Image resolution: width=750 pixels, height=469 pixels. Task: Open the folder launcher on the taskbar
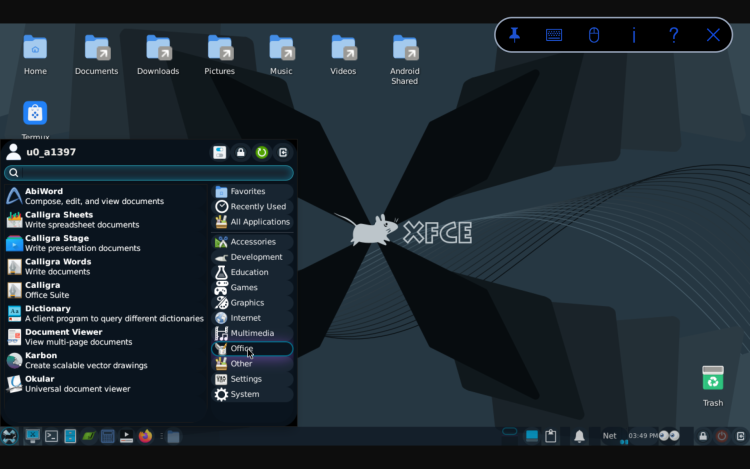174,436
